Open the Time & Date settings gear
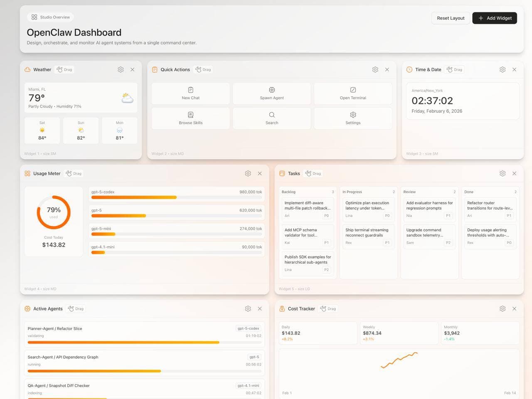Viewport: 532px width, 399px height. [502, 69]
